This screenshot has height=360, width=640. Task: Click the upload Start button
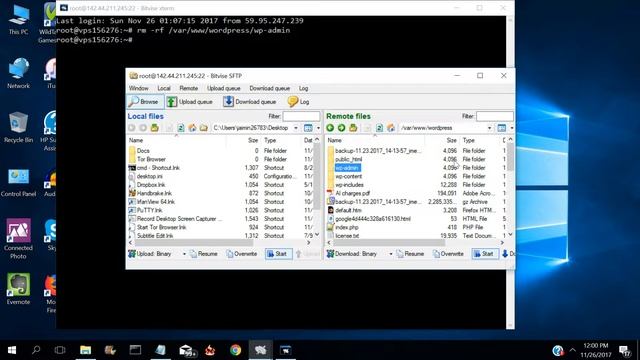point(279,254)
